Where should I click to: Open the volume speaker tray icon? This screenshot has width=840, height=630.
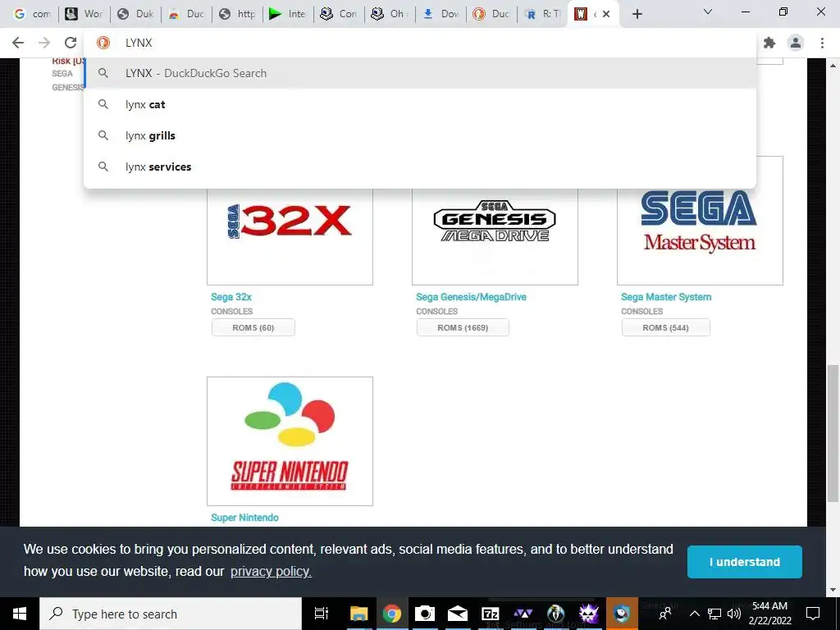[734, 614]
